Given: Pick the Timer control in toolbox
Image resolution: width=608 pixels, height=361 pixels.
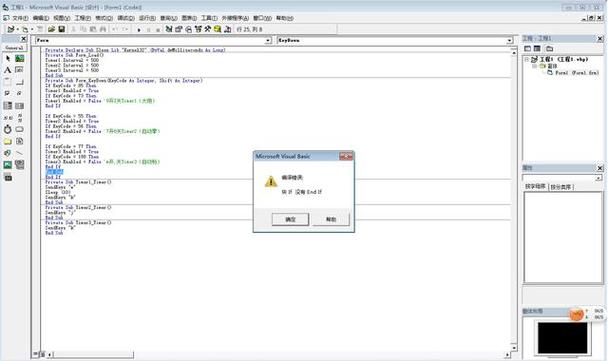Looking at the screenshot, I should [8, 129].
